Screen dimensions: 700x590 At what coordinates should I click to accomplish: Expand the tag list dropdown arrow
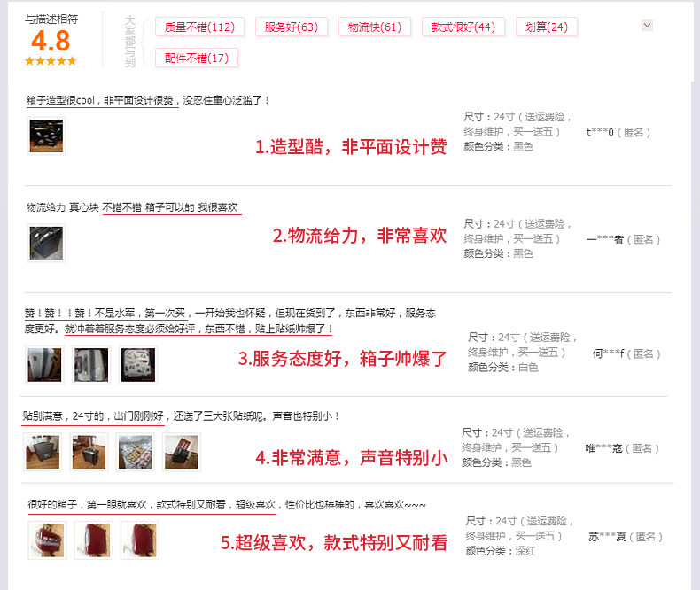647,25
